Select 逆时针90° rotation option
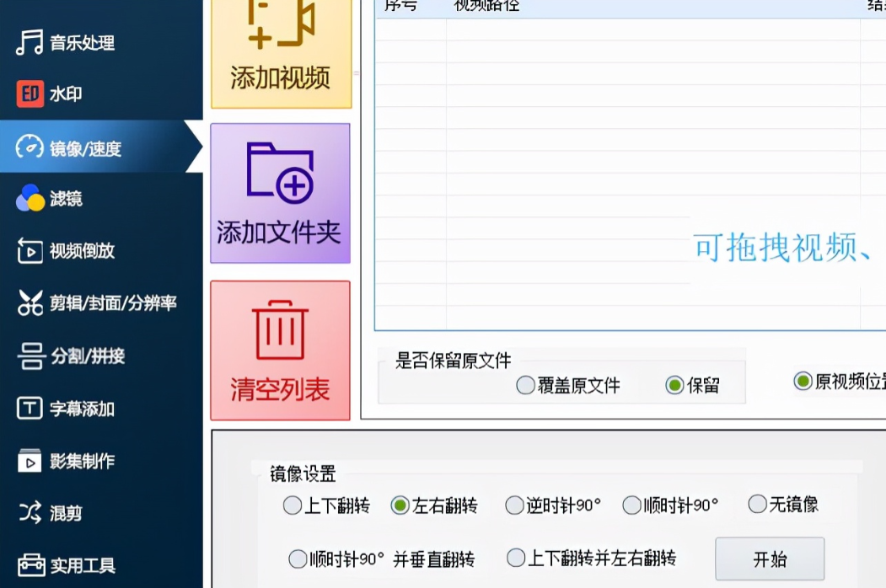 (x=514, y=505)
